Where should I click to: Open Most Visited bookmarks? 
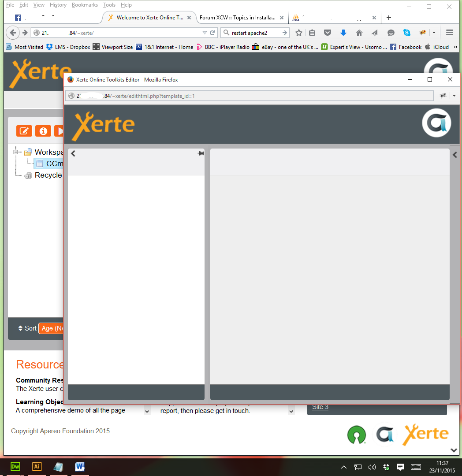pyautogui.click(x=25, y=47)
